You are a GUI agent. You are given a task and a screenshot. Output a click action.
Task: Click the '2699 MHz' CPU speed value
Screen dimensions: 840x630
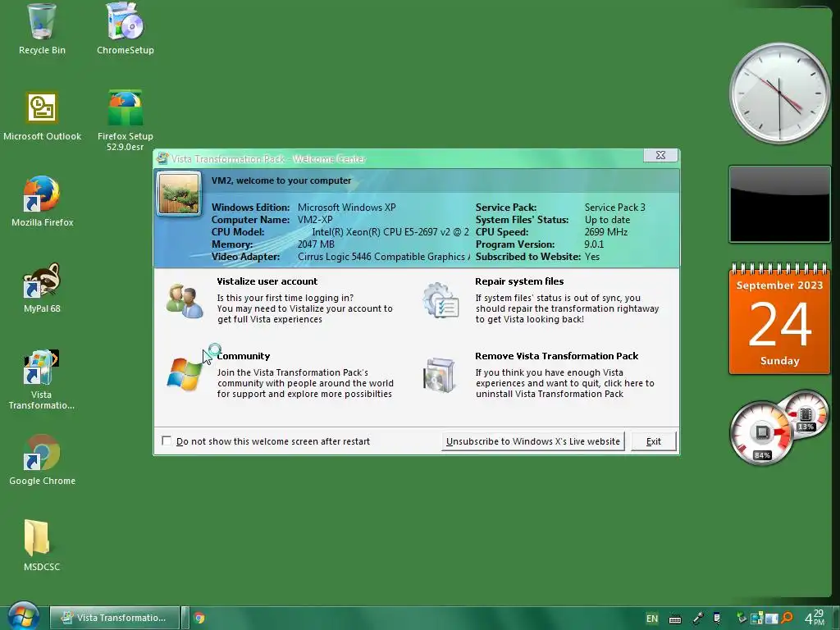pos(606,232)
